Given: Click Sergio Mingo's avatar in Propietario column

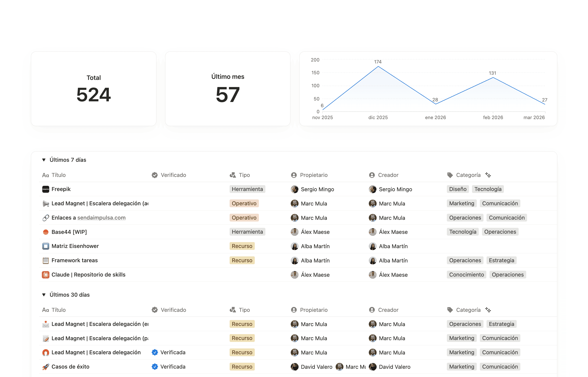Looking at the screenshot, I should [x=294, y=189].
